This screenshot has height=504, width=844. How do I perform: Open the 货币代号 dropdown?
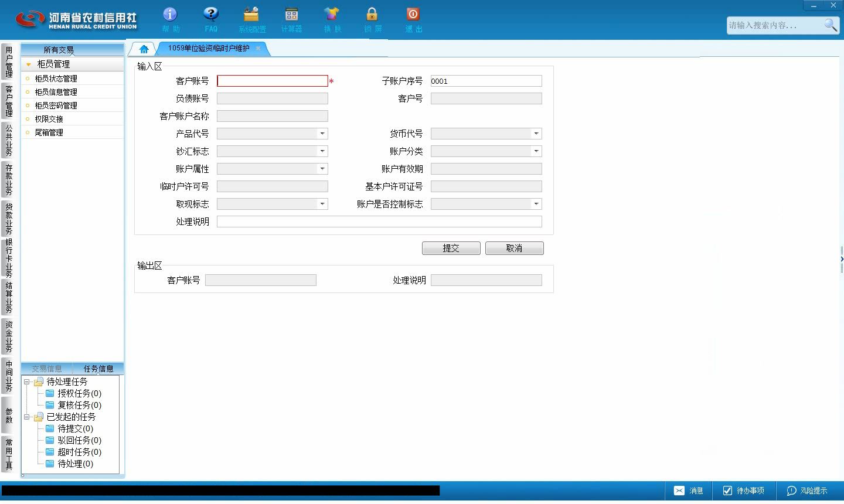[536, 134]
